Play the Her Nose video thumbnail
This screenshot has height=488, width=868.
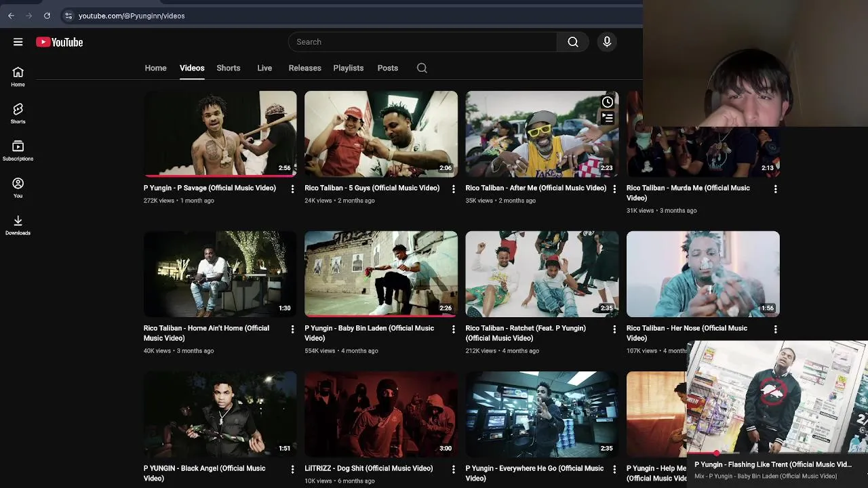coord(703,274)
